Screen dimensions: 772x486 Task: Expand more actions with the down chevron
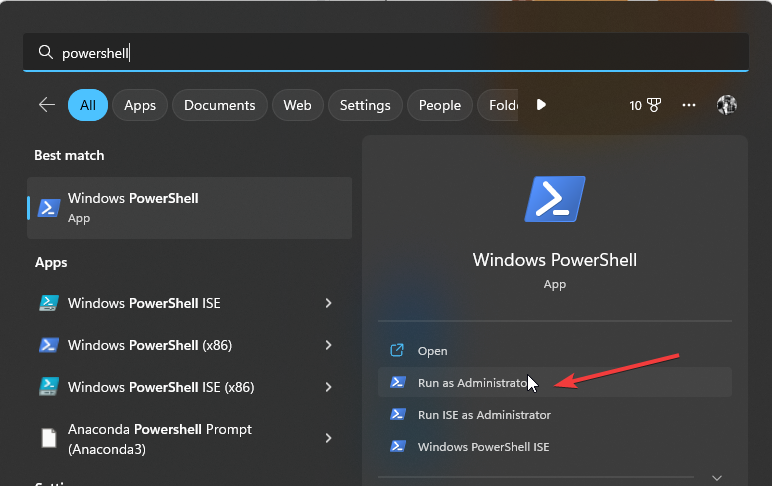pyautogui.click(x=716, y=478)
